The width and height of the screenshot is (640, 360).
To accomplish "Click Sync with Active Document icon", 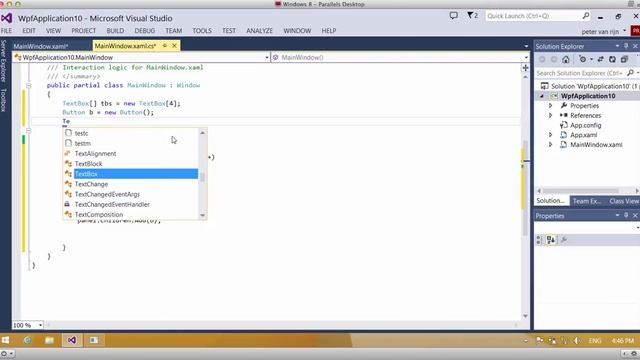I will click(600, 60).
